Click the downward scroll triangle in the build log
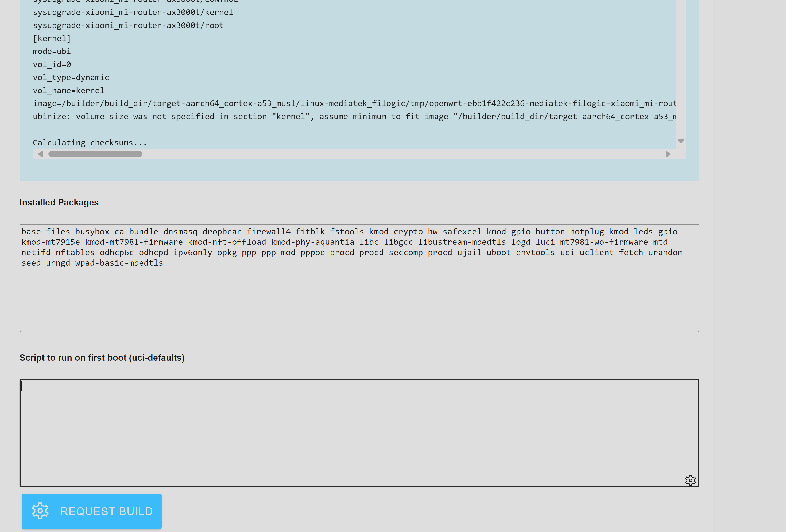Screen dimensions: 786x532 [x=681, y=141]
